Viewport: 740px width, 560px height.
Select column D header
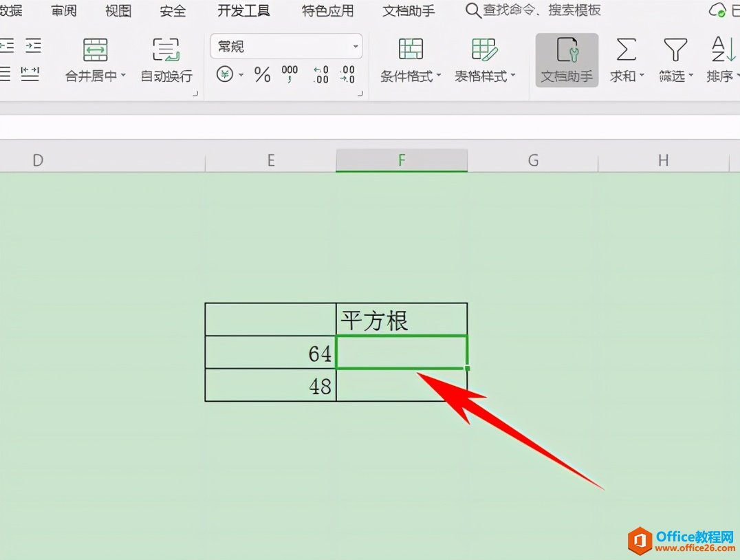pos(102,160)
